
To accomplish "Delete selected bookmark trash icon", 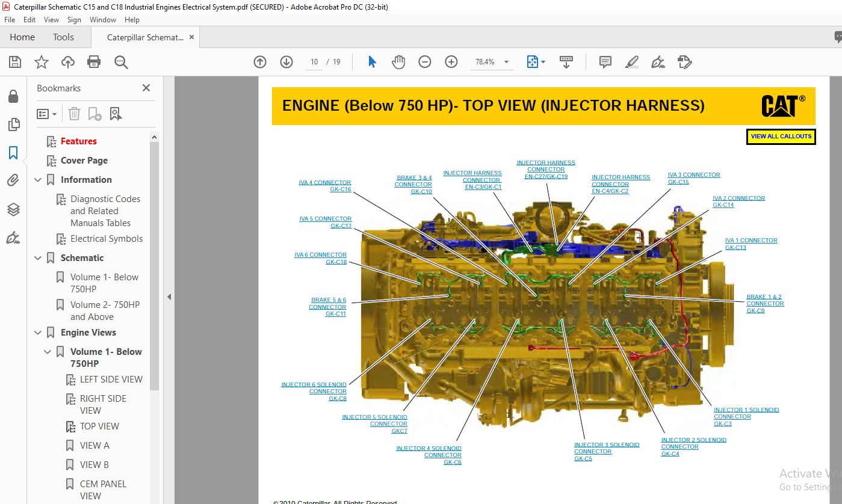I will 74,114.
